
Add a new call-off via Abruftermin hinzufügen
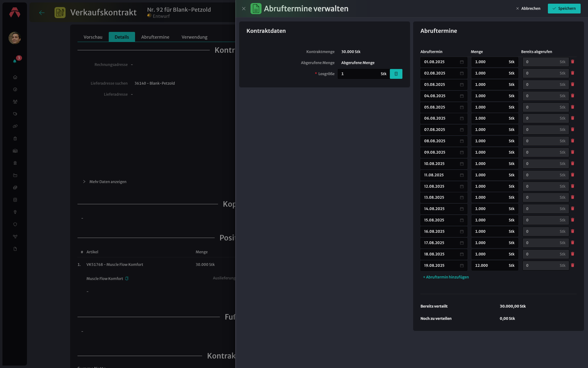(446, 277)
